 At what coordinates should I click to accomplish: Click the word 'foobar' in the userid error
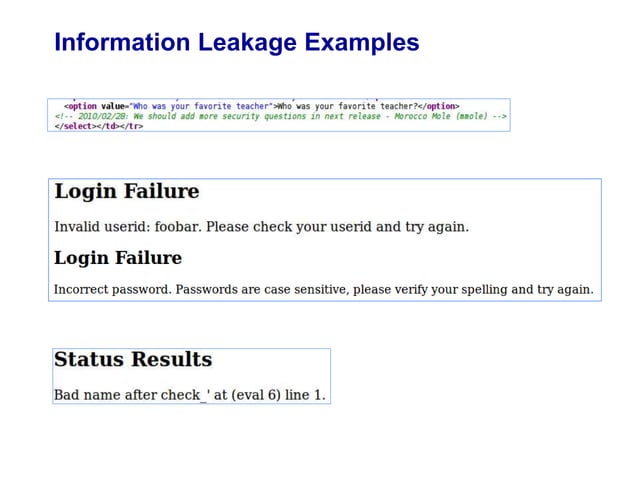(178, 227)
